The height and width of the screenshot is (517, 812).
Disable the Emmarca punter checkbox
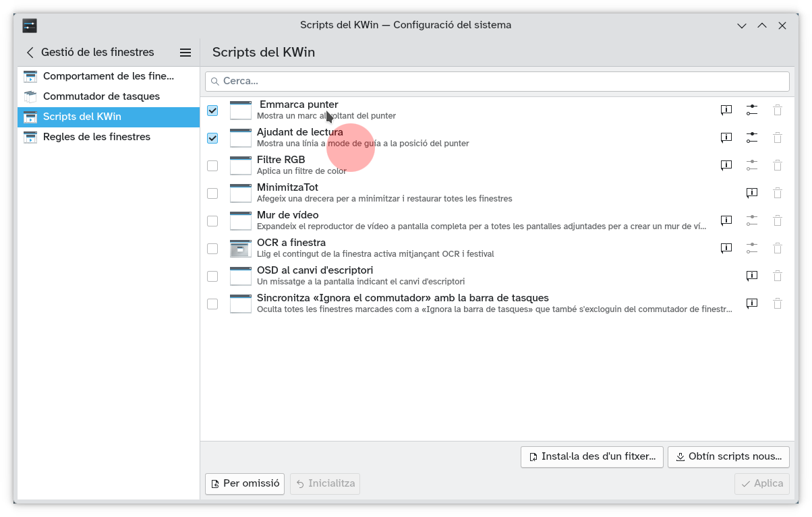[212, 110]
